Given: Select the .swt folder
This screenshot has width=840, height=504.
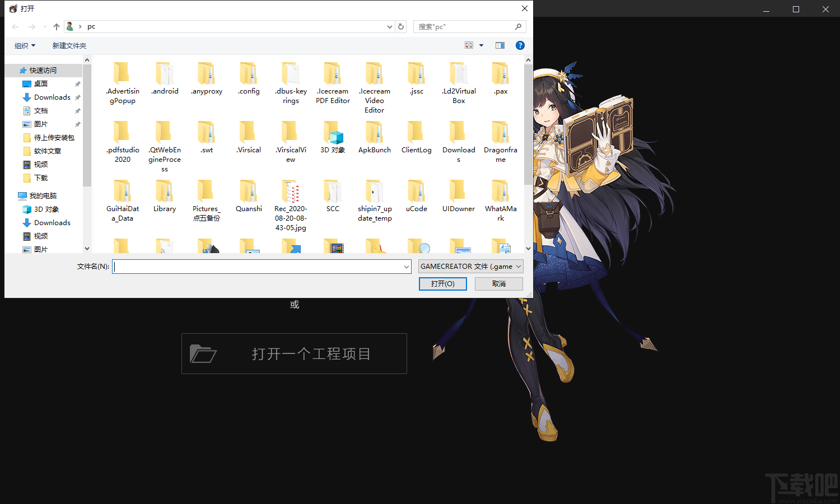Looking at the screenshot, I should point(207,137).
